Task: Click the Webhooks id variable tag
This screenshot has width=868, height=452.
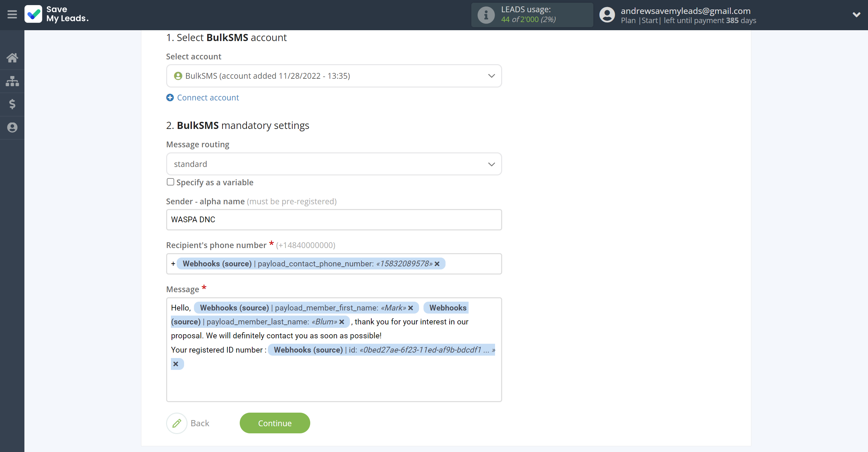Action: [381, 350]
